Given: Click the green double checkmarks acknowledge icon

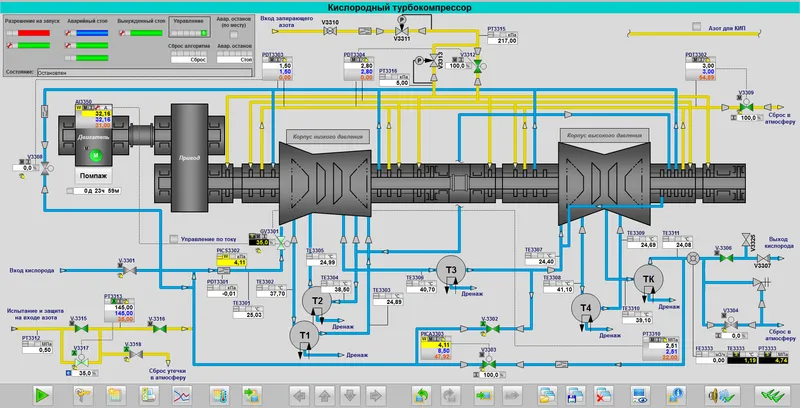Looking at the screenshot, I should (772, 395).
